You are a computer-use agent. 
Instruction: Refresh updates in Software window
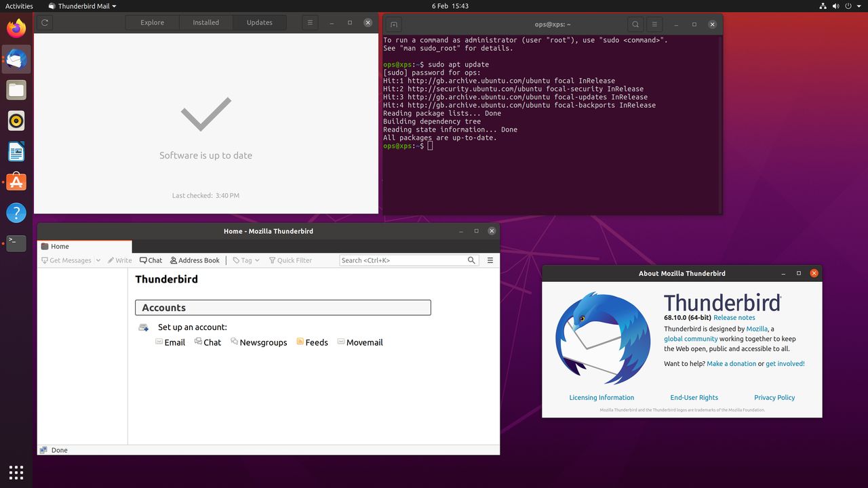tap(45, 22)
